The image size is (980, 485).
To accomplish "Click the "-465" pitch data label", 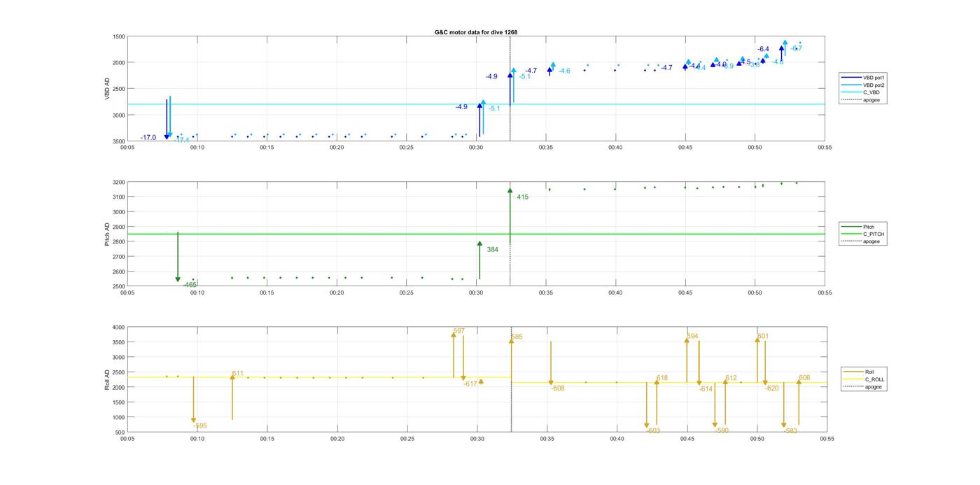I will point(190,285).
